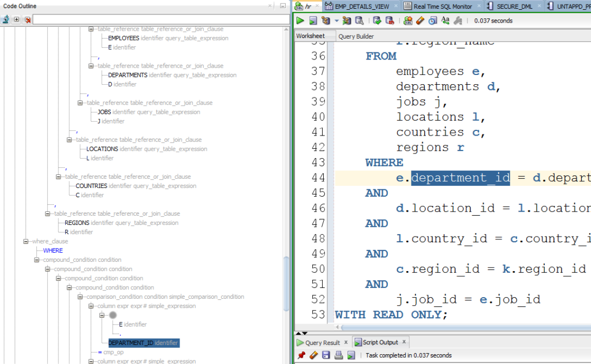Select the DEPARTMENT_ID identifier tree row

pyautogui.click(x=144, y=343)
